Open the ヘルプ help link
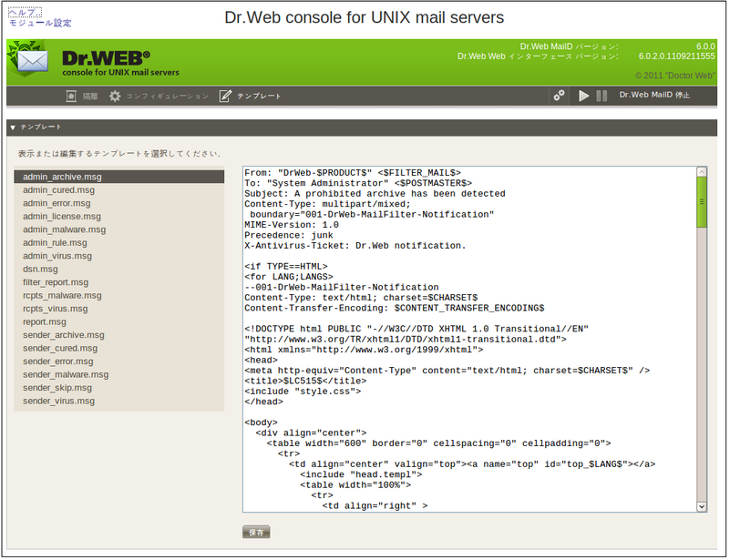Viewport: 730px width, 560px height. coord(25,13)
